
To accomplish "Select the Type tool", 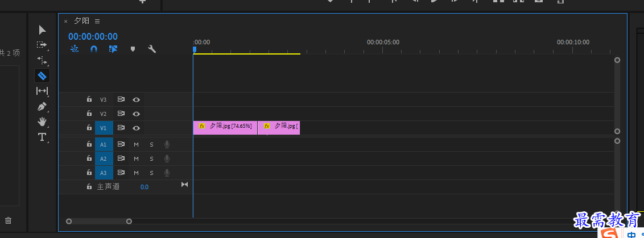I will coord(42,137).
